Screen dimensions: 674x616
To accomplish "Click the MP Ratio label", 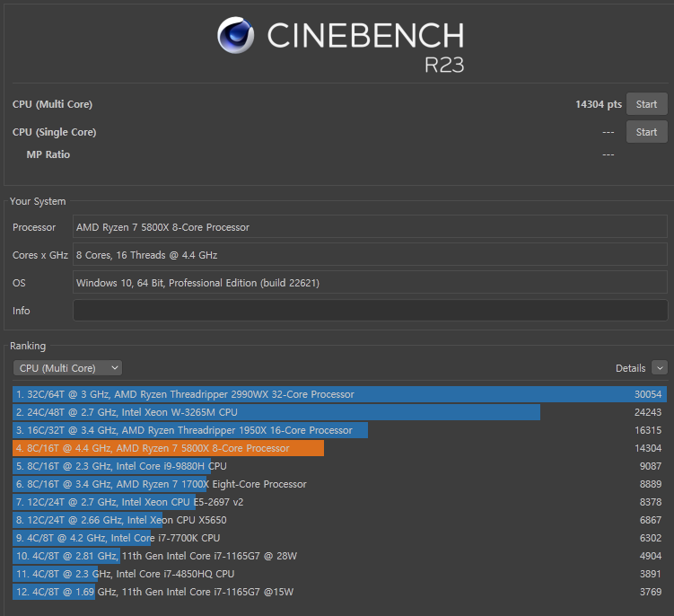I will tap(48, 154).
